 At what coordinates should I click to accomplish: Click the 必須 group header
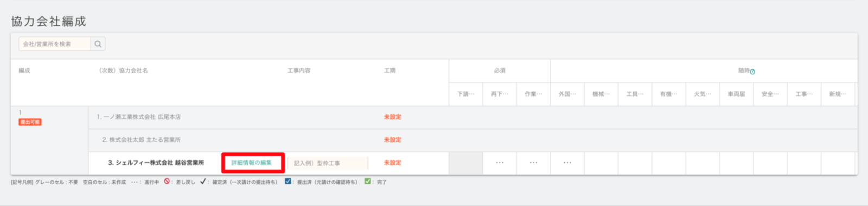tap(500, 71)
